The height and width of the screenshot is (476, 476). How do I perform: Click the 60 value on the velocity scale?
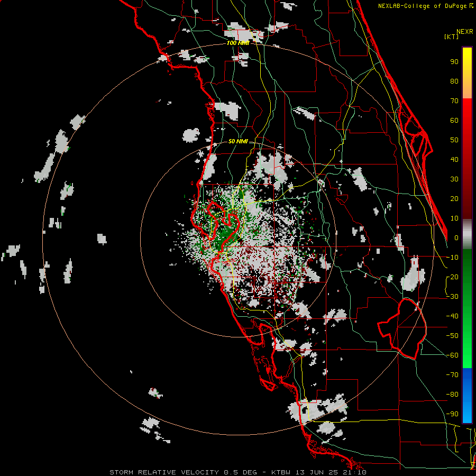(454, 121)
